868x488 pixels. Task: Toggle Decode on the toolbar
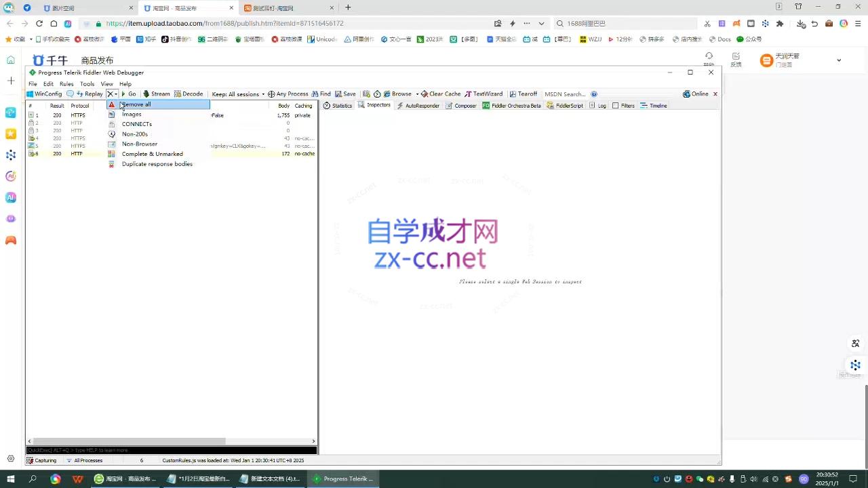[x=189, y=94]
